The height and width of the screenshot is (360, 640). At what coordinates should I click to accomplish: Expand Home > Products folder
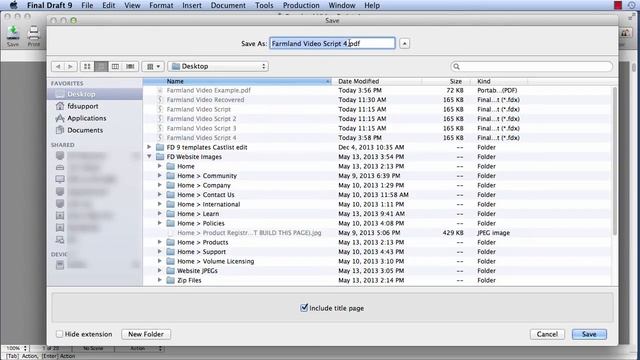coord(160,242)
